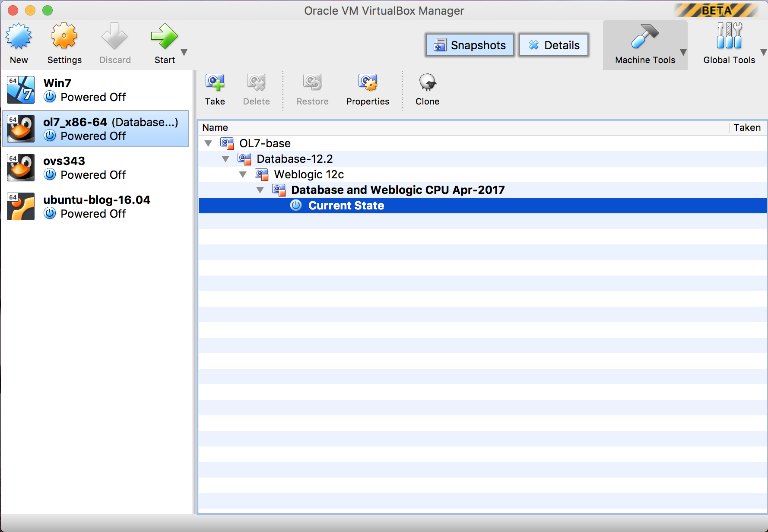Screen dimensions: 768x532
Task: Open the Start button dropdown arrow
Action: pyautogui.click(x=184, y=52)
